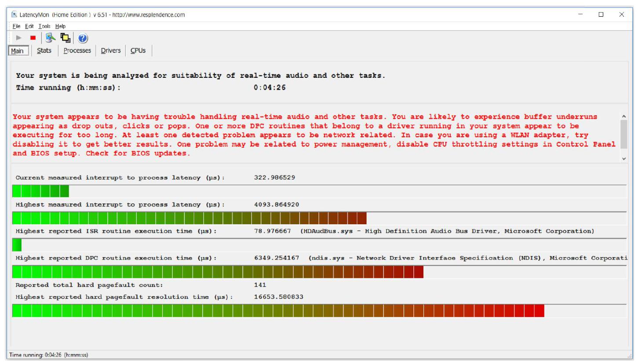Open the Tools menu

click(x=44, y=26)
